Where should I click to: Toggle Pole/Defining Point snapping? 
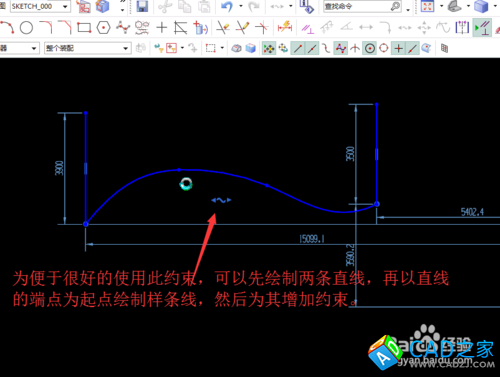click(x=341, y=48)
